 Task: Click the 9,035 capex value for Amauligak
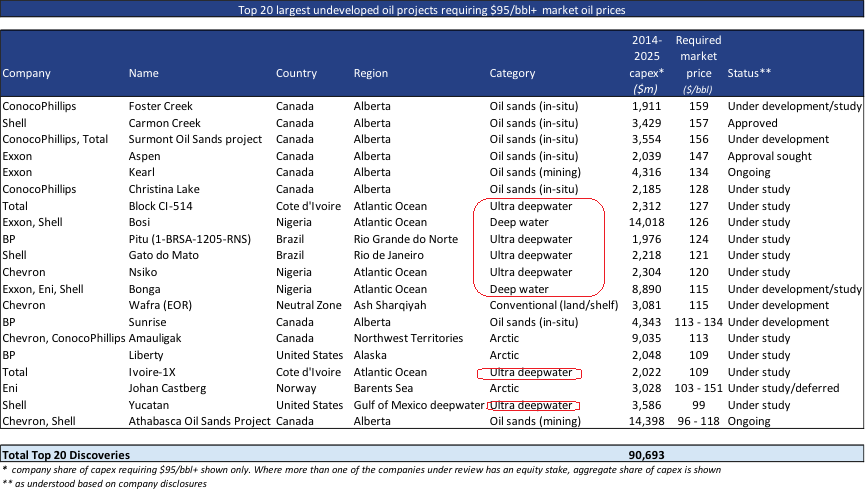point(647,338)
